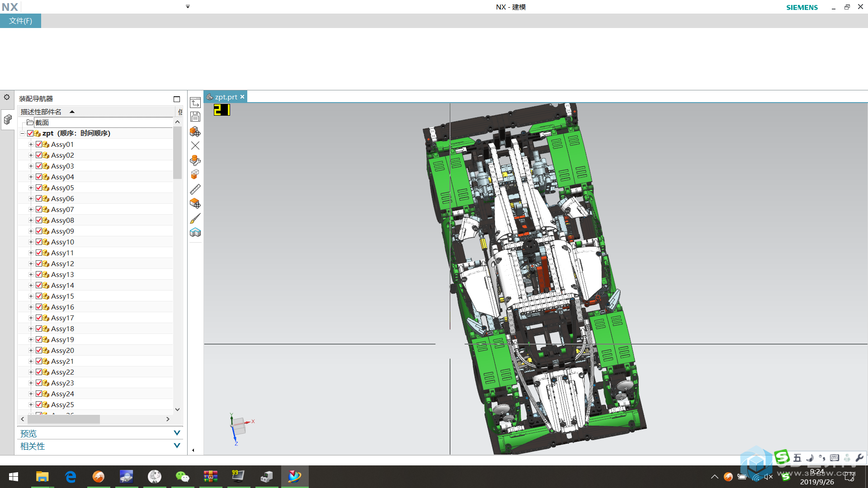Expand the 预览 section
868x488 pixels.
click(x=177, y=433)
